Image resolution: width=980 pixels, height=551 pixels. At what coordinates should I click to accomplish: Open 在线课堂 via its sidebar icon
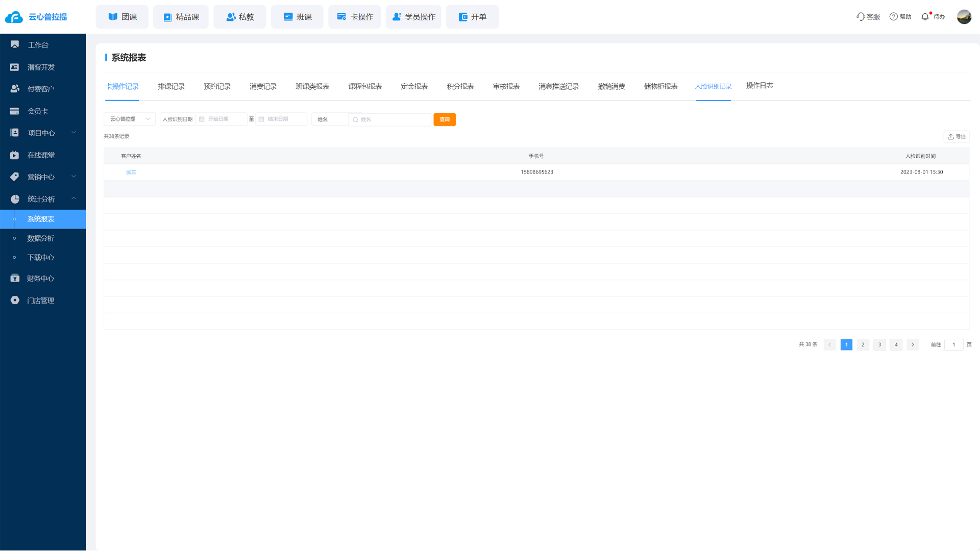click(15, 155)
